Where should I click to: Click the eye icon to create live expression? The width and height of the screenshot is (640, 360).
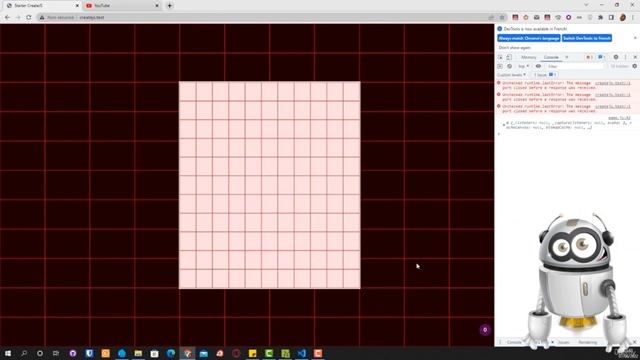tap(538, 66)
